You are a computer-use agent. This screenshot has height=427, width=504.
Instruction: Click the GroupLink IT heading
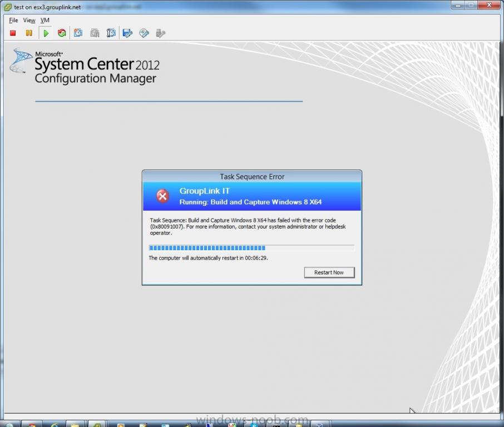click(204, 191)
